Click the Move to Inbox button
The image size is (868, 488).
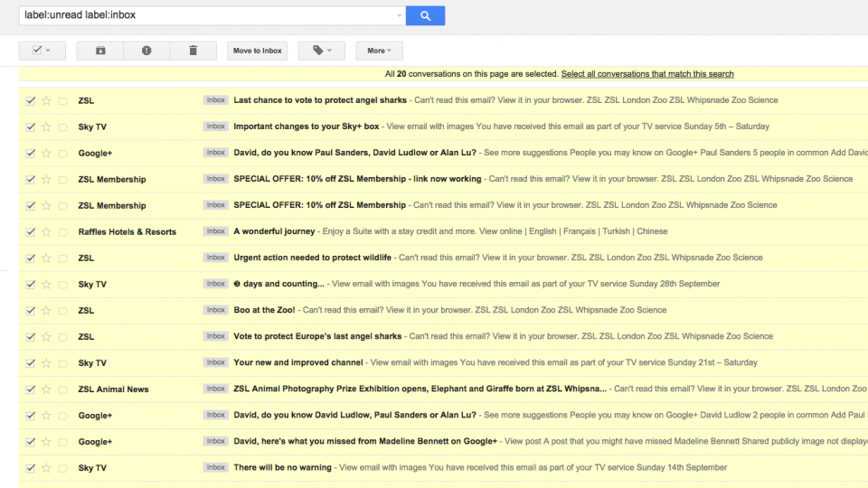(x=258, y=51)
